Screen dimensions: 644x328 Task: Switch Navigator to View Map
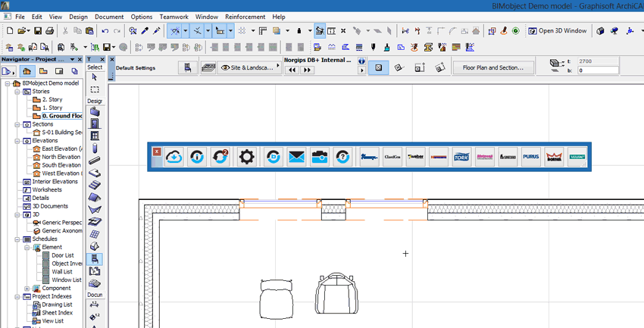(43, 71)
